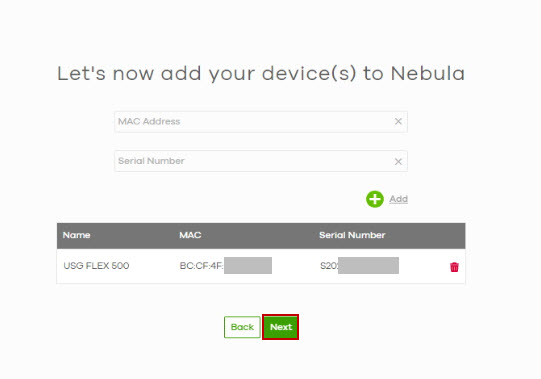Click the gray mask over the MAC address
The width and height of the screenshot is (541, 379).
coord(248,265)
